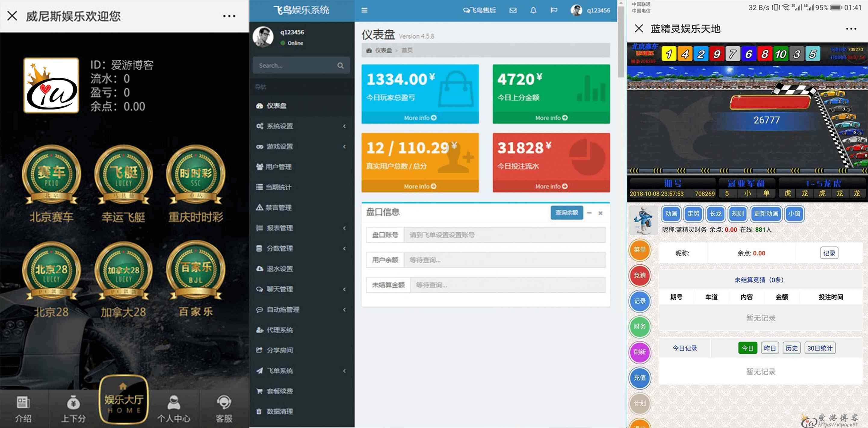The height and width of the screenshot is (428, 868).
Task: Close the 盘口信息 panel with X
Action: tap(600, 213)
